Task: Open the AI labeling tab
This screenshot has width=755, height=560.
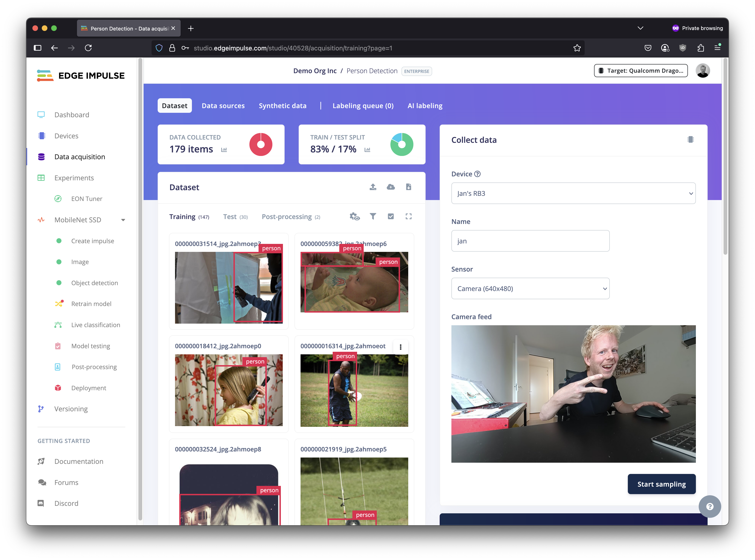Action: point(425,106)
